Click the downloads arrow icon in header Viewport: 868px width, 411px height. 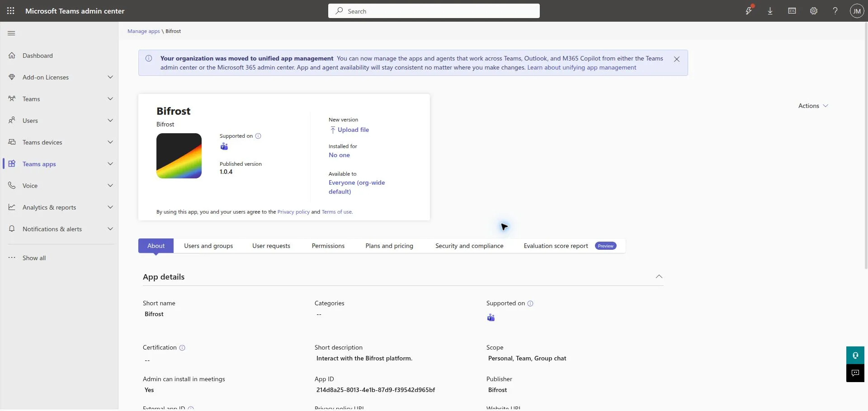[x=770, y=11]
